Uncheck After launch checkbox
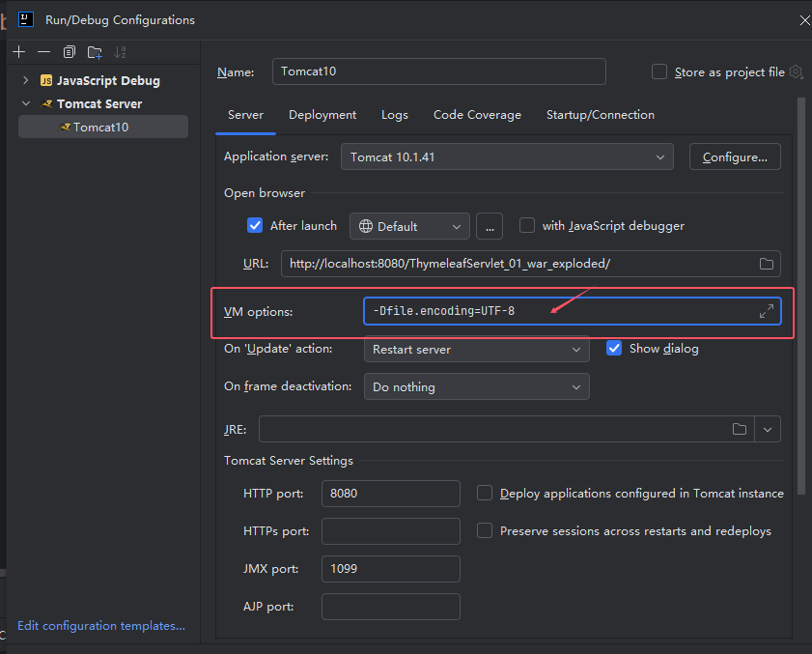Image resolution: width=812 pixels, height=654 pixels. point(255,225)
